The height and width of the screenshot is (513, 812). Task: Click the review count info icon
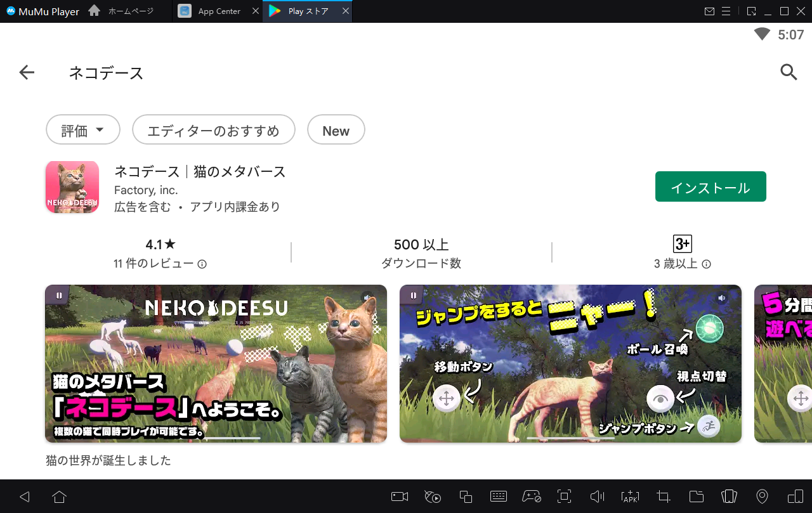point(202,264)
